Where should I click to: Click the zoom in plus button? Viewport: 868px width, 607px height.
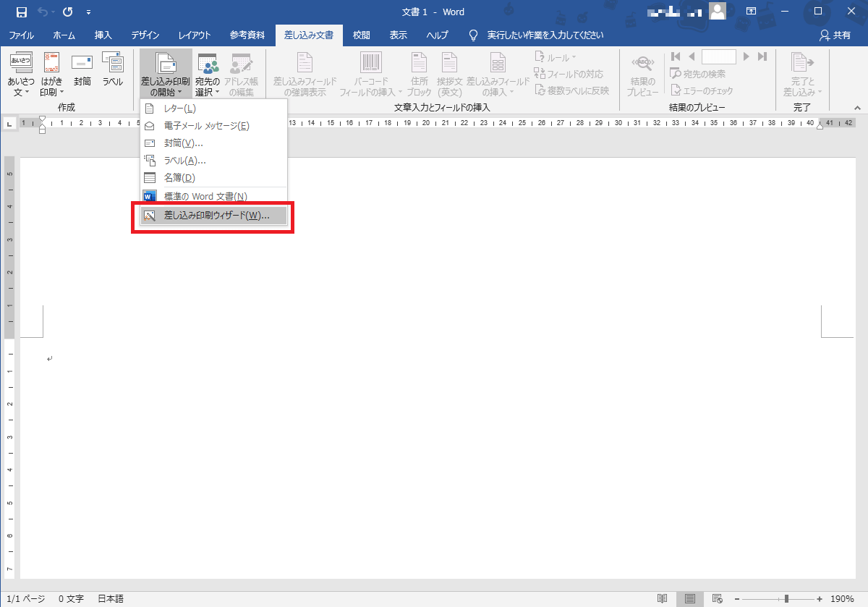[820, 598]
